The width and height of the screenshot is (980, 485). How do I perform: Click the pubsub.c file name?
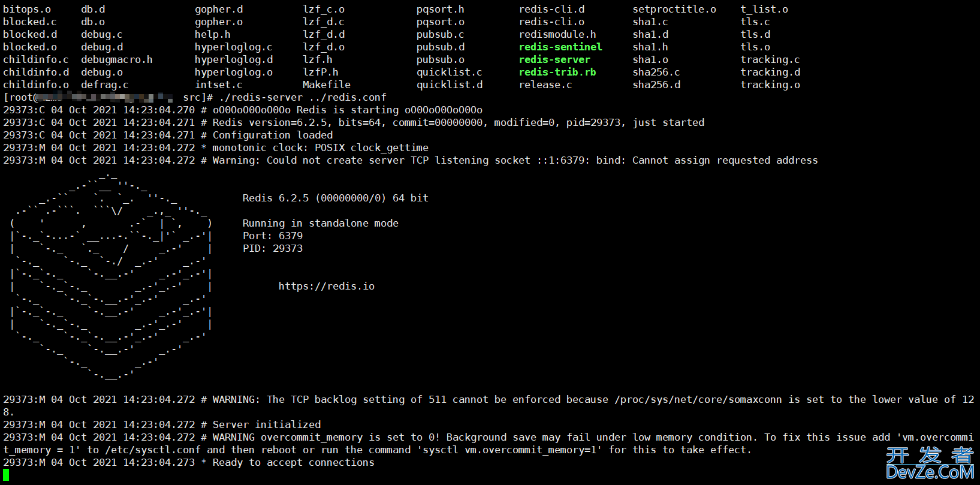coord(441,34)
